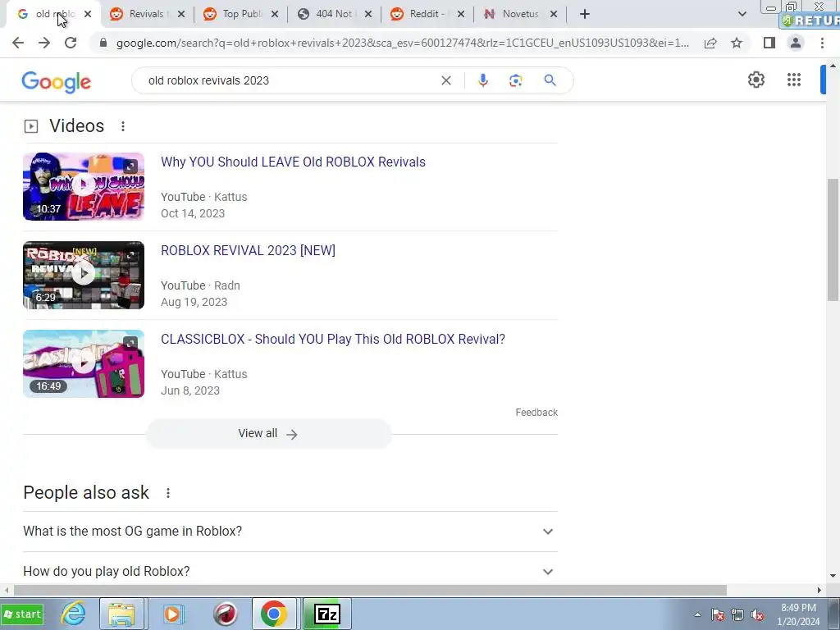Click the scroll right arrow

click(x=819, y=590)
